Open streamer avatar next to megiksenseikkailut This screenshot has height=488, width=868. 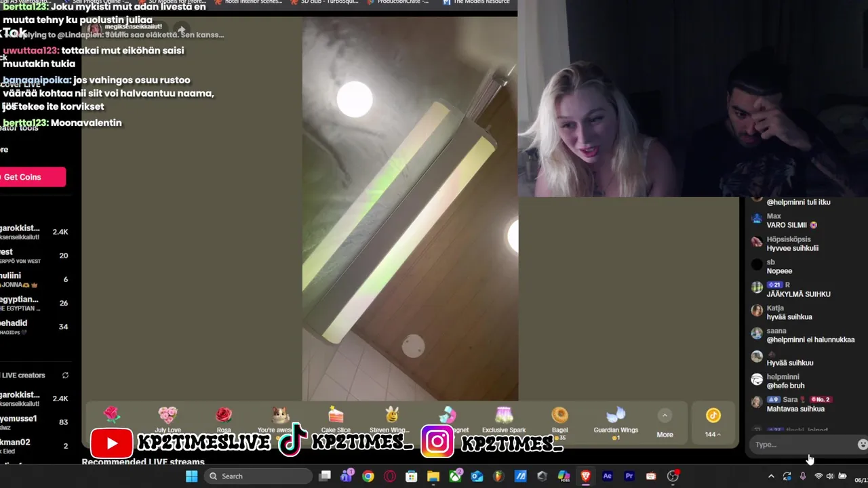(94, 28)
